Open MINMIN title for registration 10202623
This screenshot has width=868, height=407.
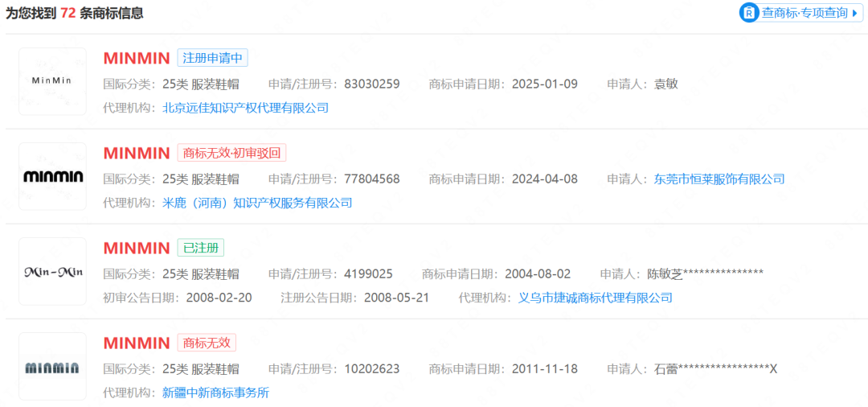tap(137, 343)
